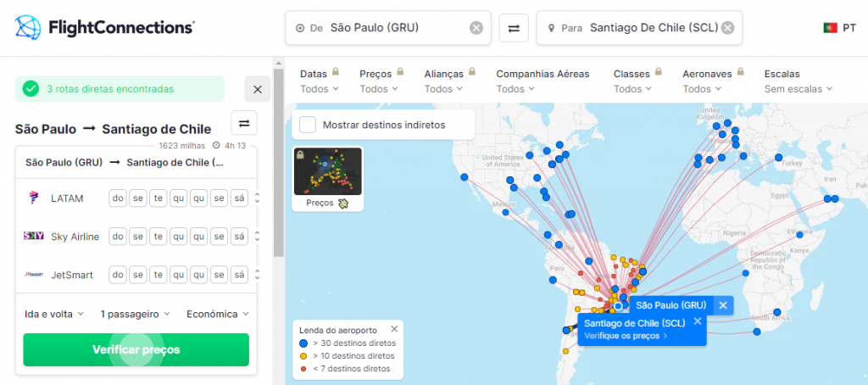868x385 pixels.
Task: Swap origin and destination in top search bar
Action: (514, 28)
